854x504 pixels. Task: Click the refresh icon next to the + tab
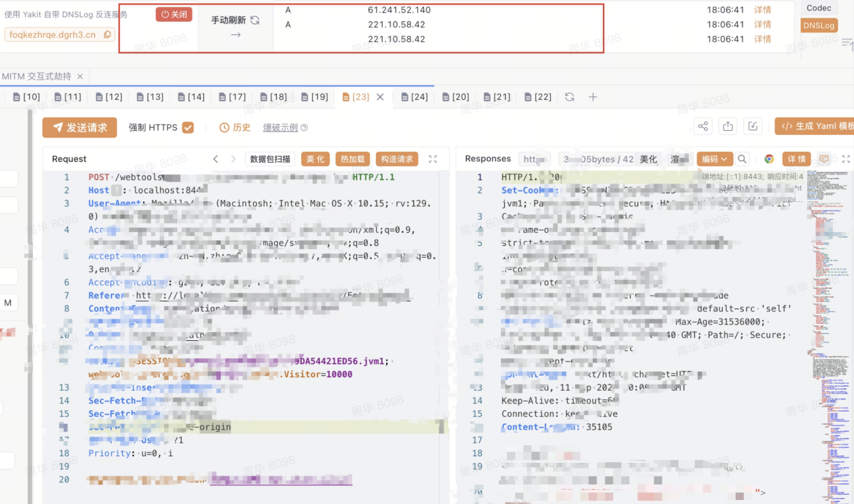(x=569, y=96)
